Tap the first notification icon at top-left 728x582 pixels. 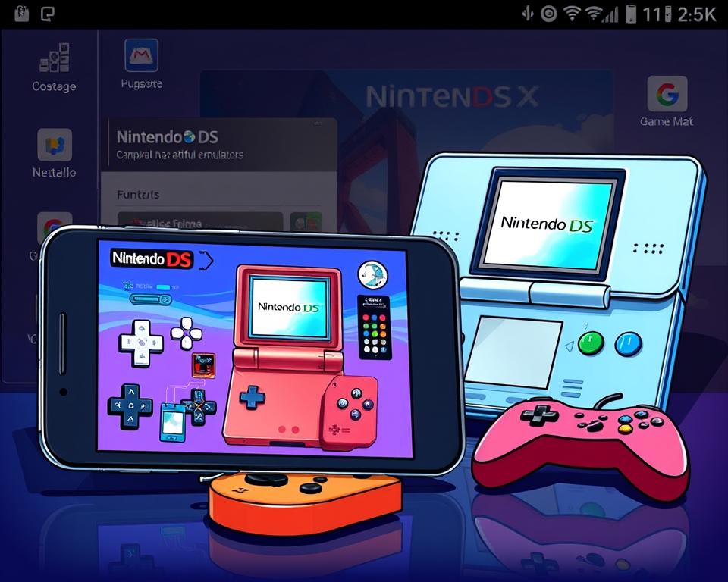point(21,14)
